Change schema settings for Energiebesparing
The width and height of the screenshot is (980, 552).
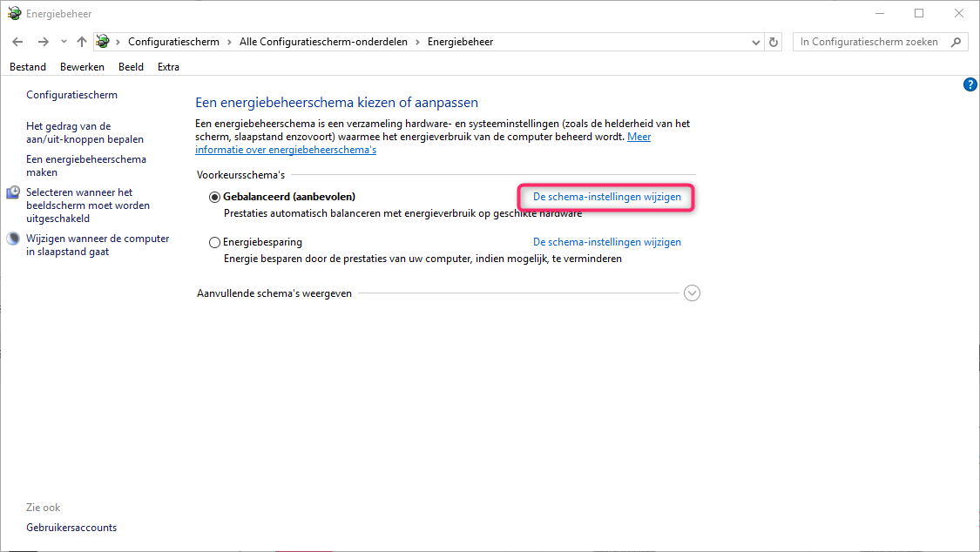coord(607,242)
